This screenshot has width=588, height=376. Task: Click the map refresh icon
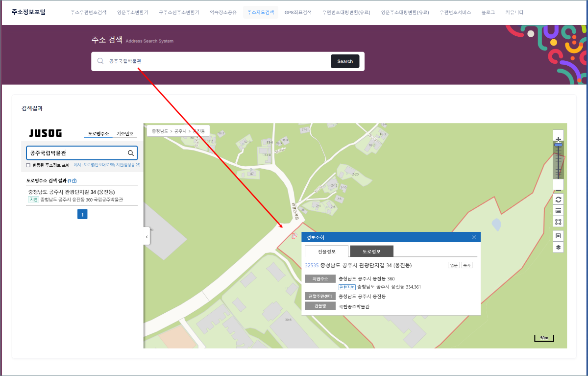tap(558, 199)
